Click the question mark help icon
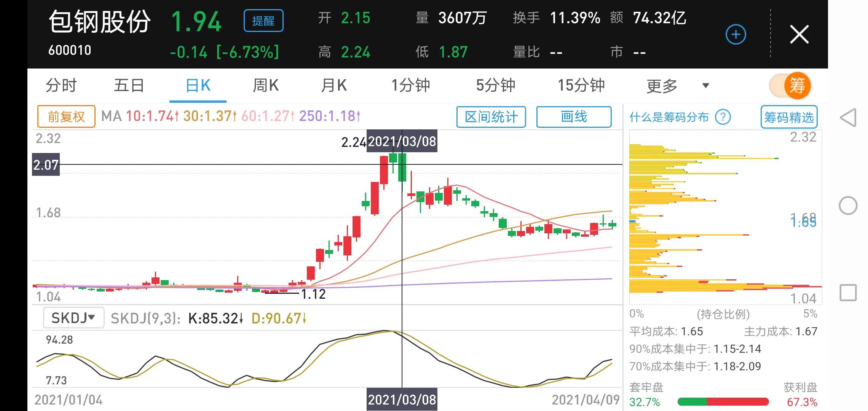This screenshot has width=868, height=411. click(723, 117)
